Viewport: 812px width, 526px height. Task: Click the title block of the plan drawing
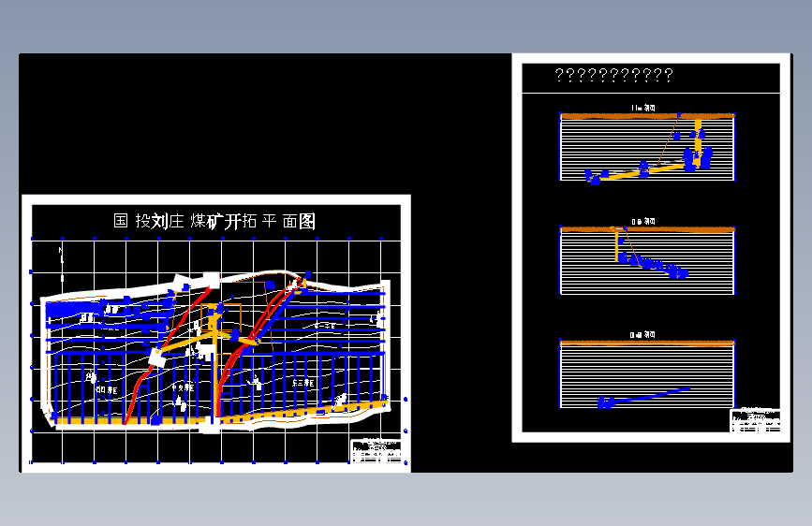click(x=376, y=450)
